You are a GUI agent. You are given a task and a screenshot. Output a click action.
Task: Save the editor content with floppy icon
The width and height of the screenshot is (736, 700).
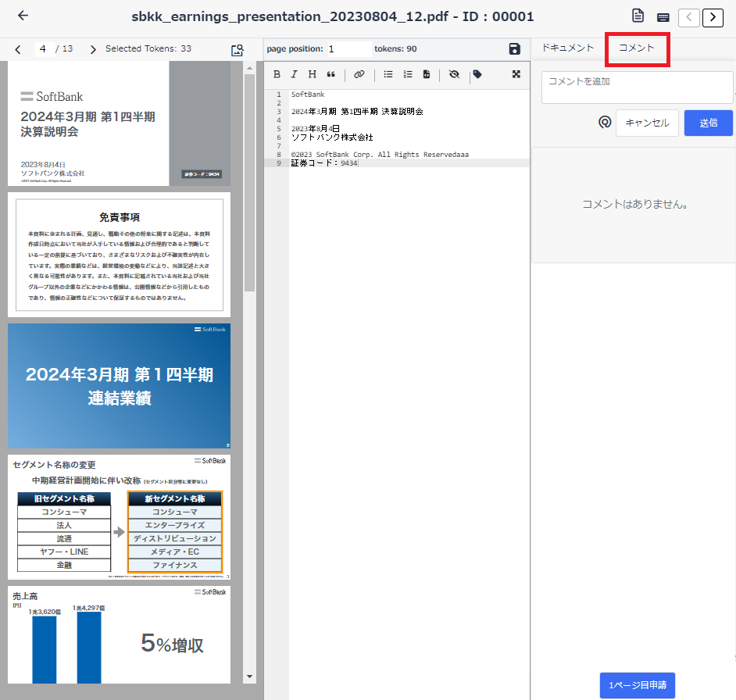pos(514,48)
